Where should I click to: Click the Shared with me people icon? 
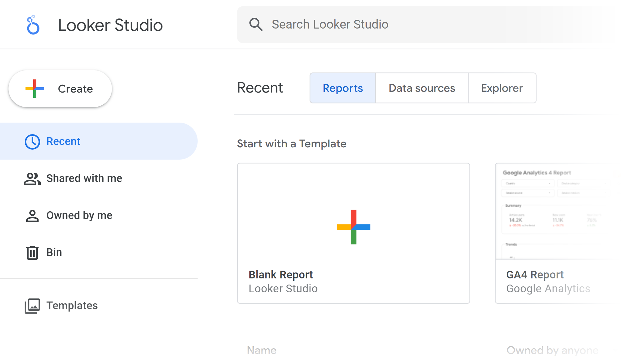pos(32,179)
